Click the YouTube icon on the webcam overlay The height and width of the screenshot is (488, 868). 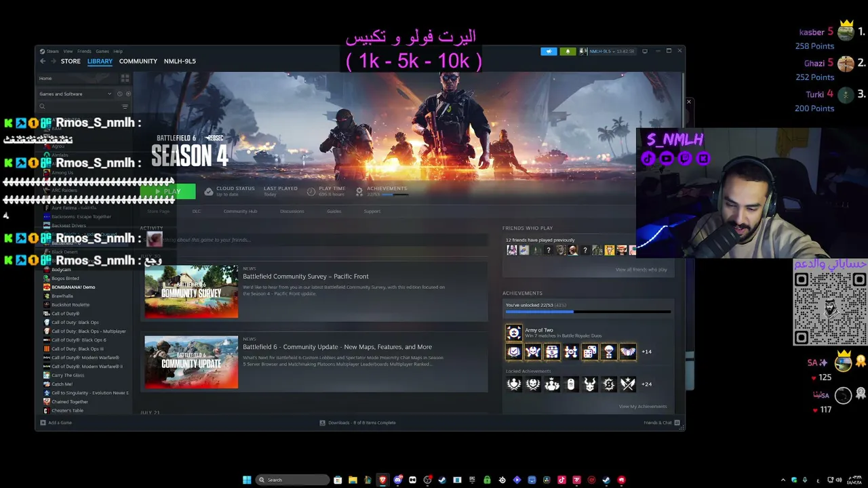pos(667,159)
